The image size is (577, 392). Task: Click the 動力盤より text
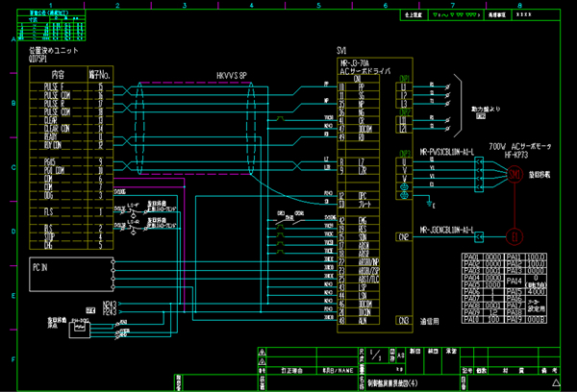pos(486,110)
